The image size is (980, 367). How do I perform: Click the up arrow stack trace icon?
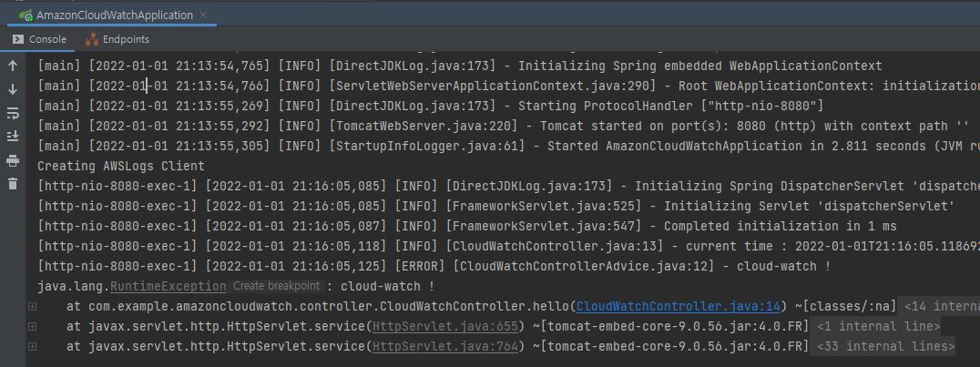coord(13,66)
